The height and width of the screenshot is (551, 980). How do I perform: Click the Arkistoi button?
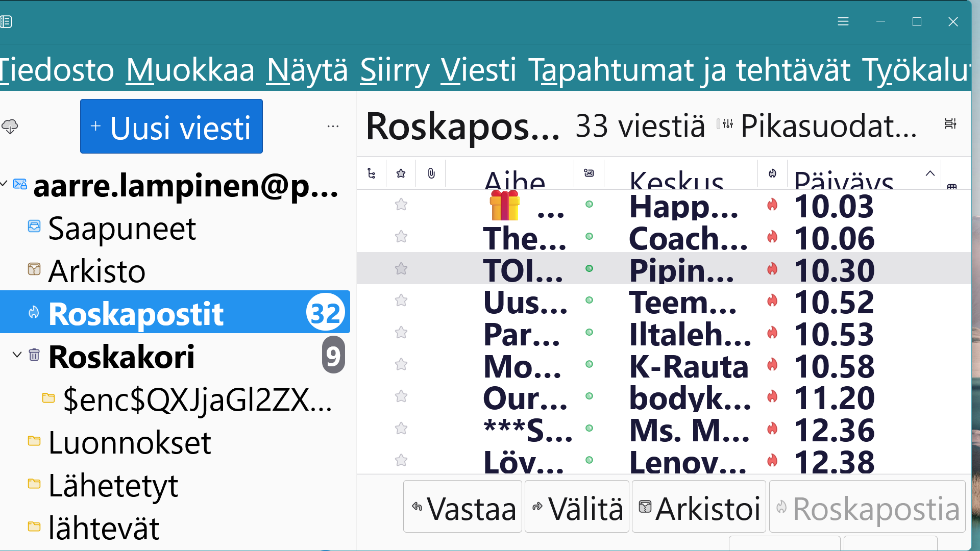699,507
